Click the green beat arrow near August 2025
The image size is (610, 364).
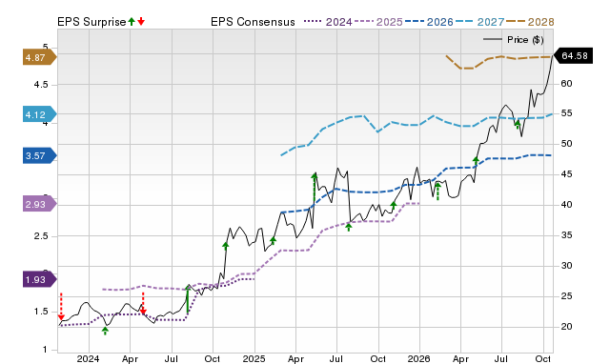tap(349, 227)
